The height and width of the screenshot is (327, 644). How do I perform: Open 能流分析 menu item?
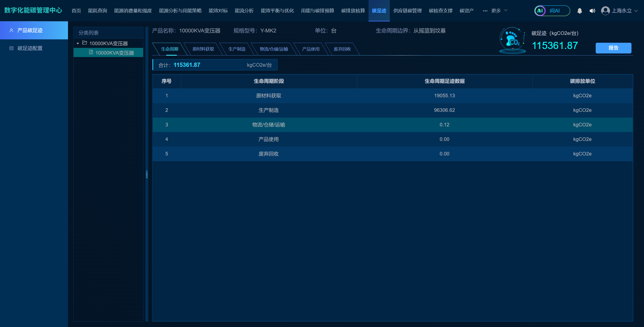pyautogui.click(x=244, y=11)
